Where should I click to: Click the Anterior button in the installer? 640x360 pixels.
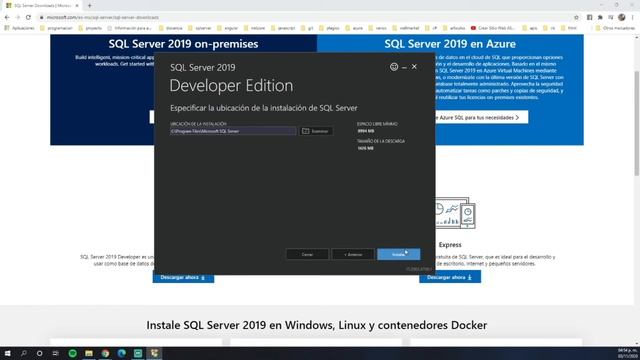pyautogui.click(x=353, y=254)
